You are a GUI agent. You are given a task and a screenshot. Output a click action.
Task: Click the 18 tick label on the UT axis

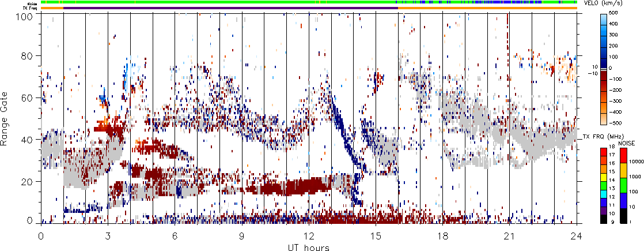(x=442, y=236)
